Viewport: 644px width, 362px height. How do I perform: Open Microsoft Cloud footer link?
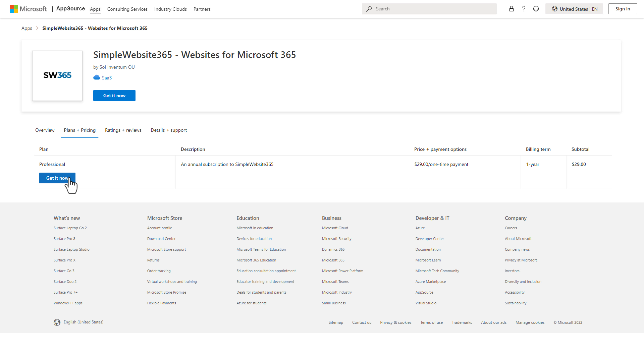pyautogui.click(x=335, y=228)
